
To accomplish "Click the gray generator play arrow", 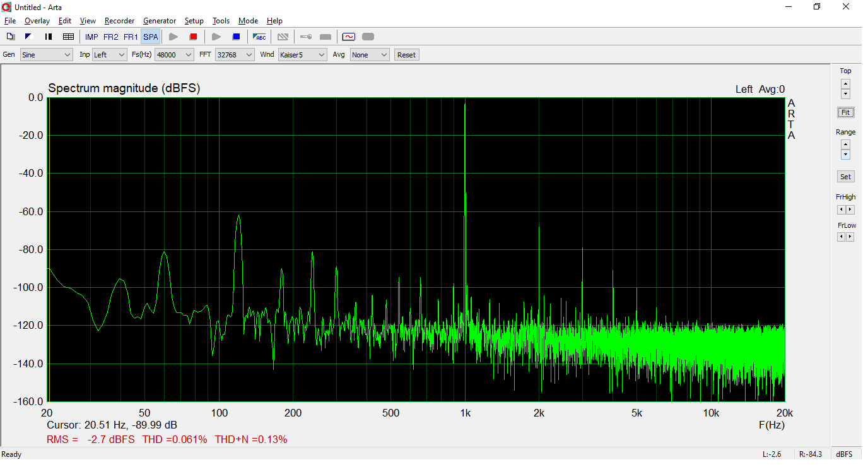I will (x=216, y=37).
